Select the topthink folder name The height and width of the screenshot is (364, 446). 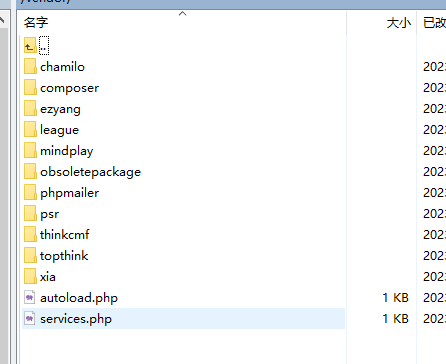click(64, 256)
